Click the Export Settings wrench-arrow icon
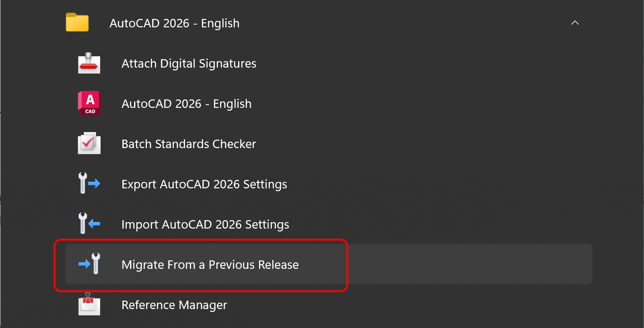The height and width of the screenshot is (328, 644). coord(89,184)
